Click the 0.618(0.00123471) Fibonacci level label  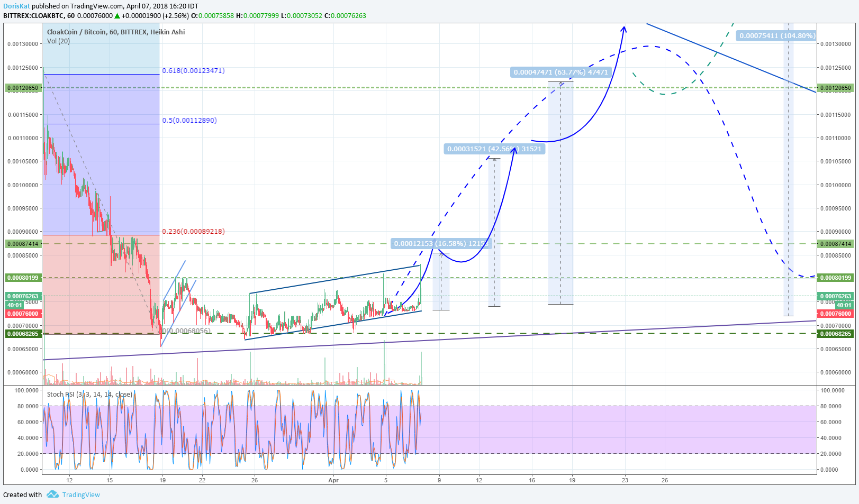[193, 70]
